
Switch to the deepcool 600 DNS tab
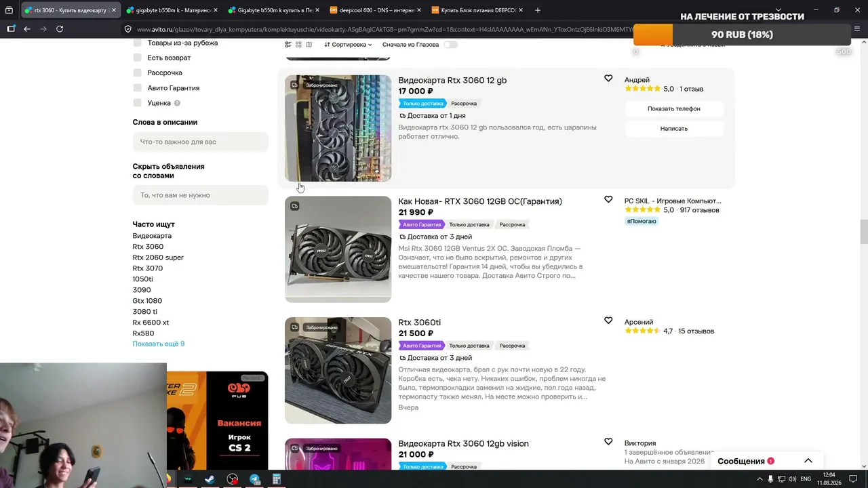click(375, 10)
